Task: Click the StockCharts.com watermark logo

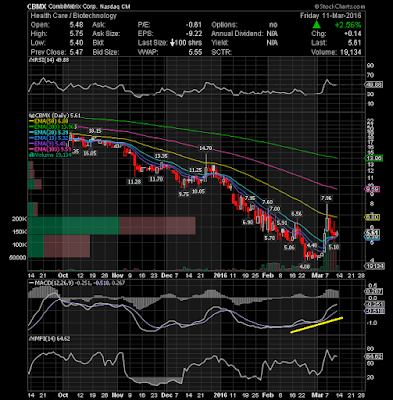Action: (x=339, y=7)
